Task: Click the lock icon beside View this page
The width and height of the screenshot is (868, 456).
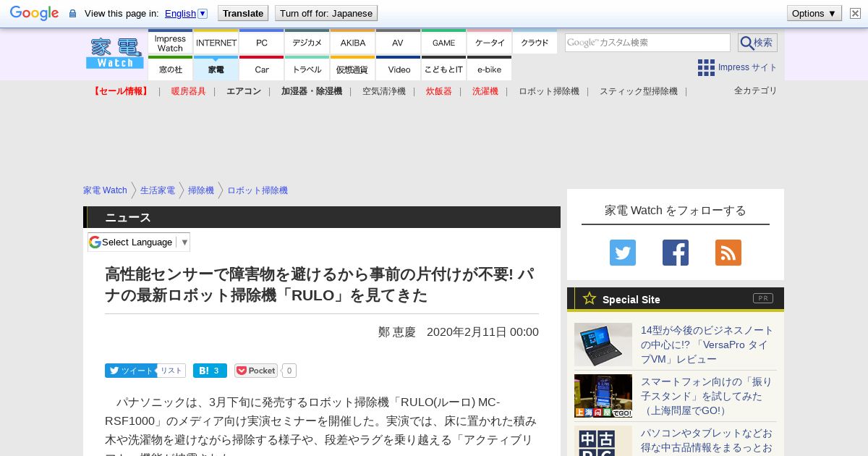Action: [72, 14]
